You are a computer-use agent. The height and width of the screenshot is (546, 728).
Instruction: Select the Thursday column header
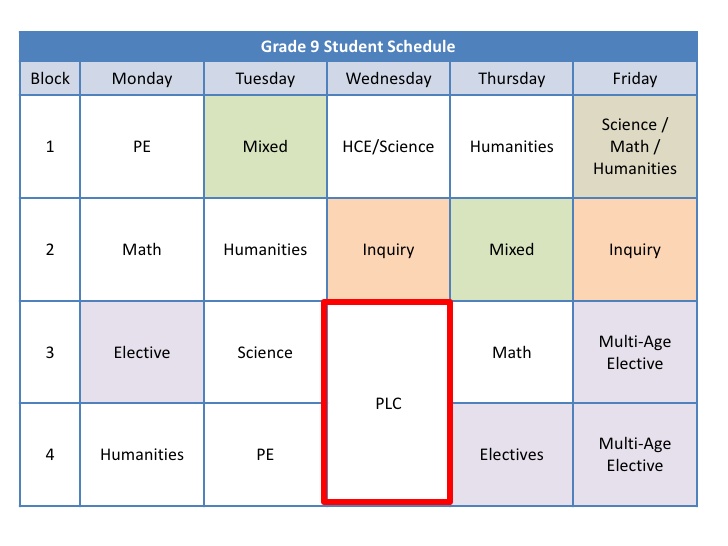511,79
